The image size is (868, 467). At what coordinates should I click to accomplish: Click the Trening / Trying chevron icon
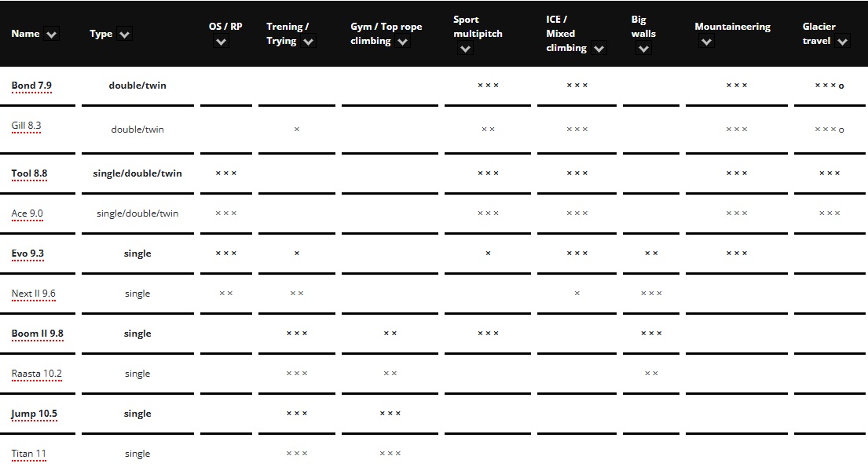309,42
